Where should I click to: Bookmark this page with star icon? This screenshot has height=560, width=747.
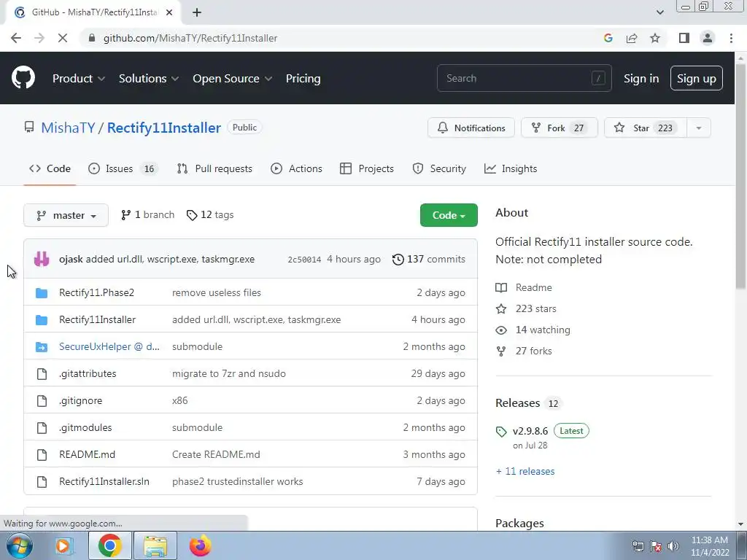point(655,38)
